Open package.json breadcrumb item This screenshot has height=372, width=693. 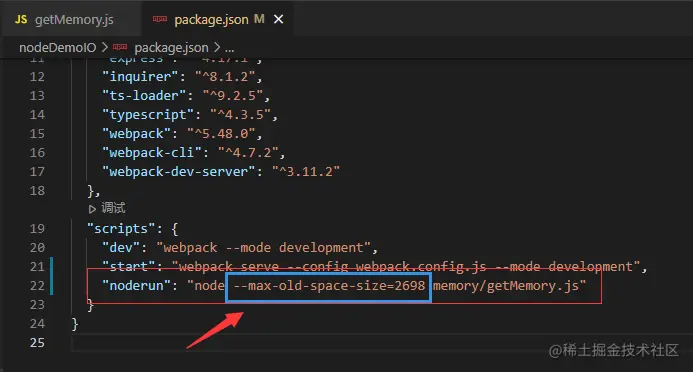point(171,47)
